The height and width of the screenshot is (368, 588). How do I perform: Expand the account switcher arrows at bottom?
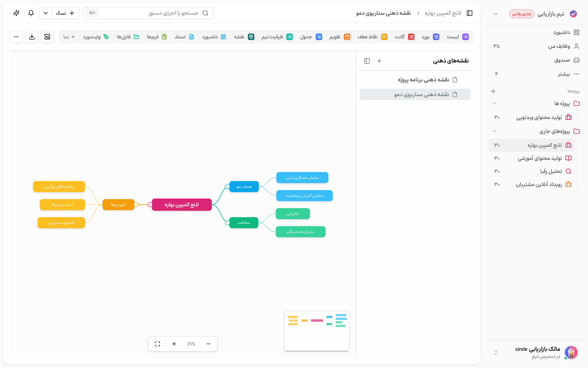[496, 353]
